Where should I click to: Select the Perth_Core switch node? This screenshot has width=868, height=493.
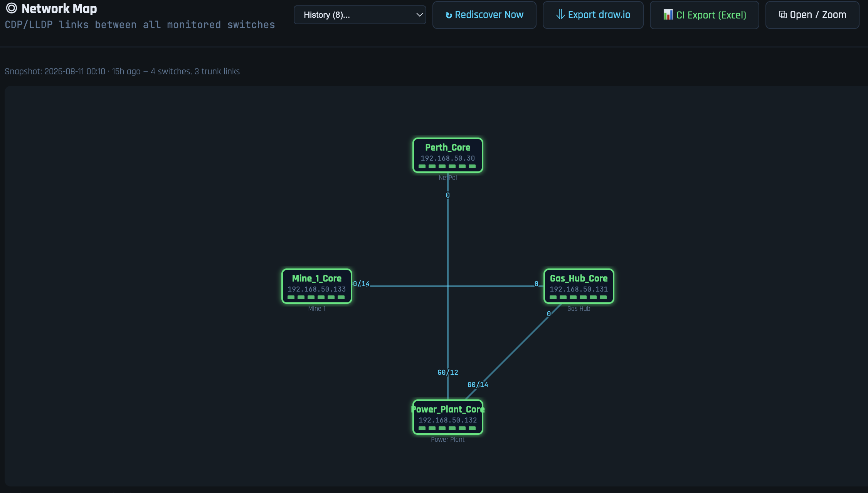tap(447, 155)
